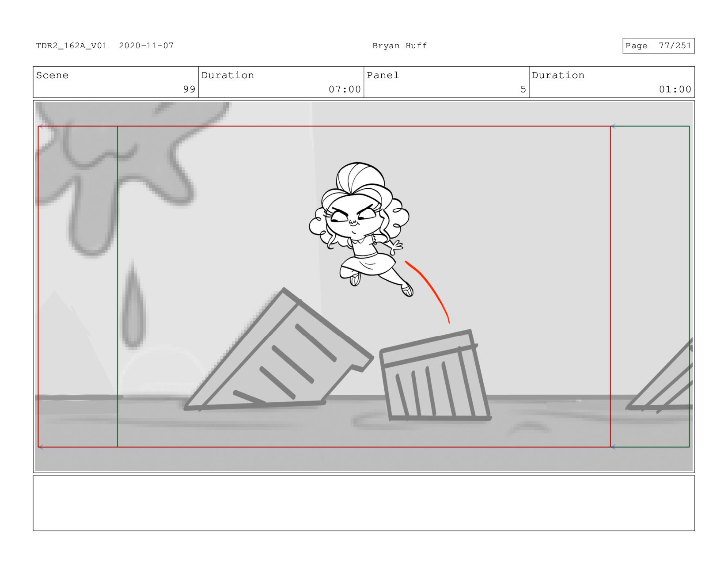The width and height of the screenshot is (728, 564).
Task: Click the panel number '5'
Action: point(523,89)
